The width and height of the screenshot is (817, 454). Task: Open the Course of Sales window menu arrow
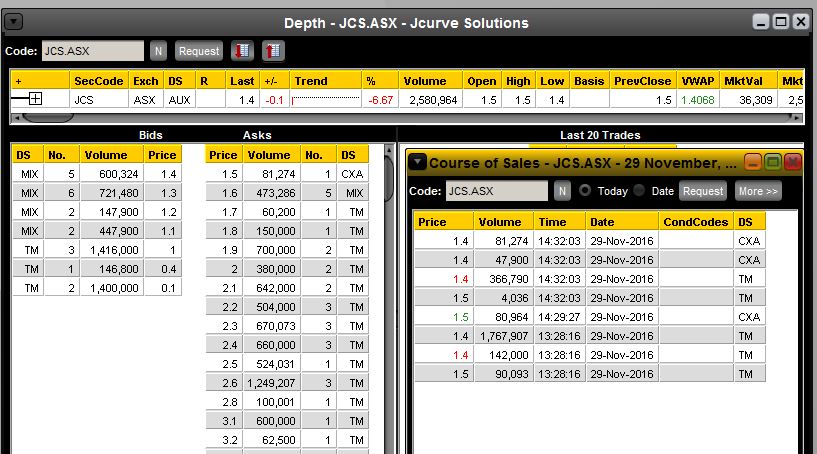(417, 162)
